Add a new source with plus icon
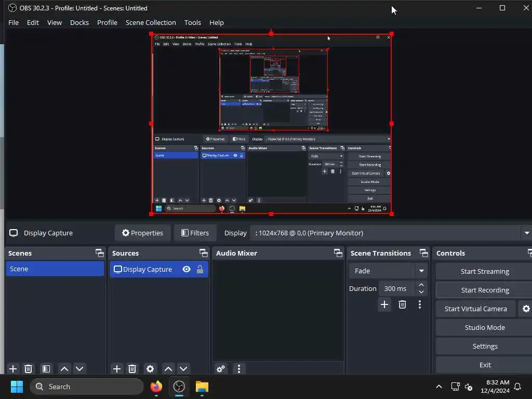The image size is (532, 399). point(117,369)
